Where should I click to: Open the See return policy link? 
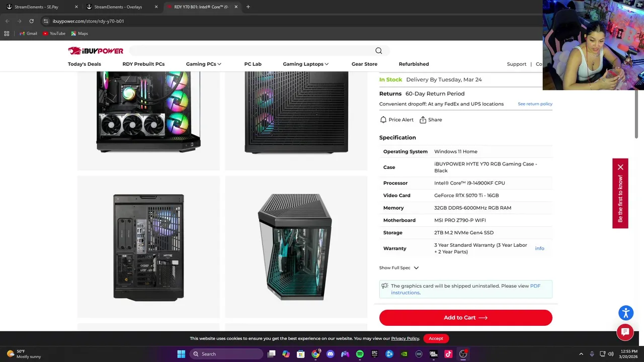tap(535, 104)
